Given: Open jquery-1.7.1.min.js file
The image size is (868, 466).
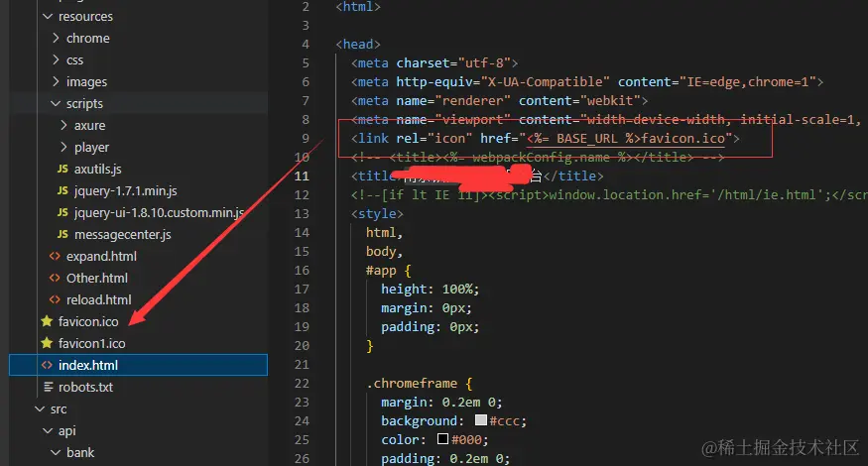Looking at the screenshot, I should point(126,191).
